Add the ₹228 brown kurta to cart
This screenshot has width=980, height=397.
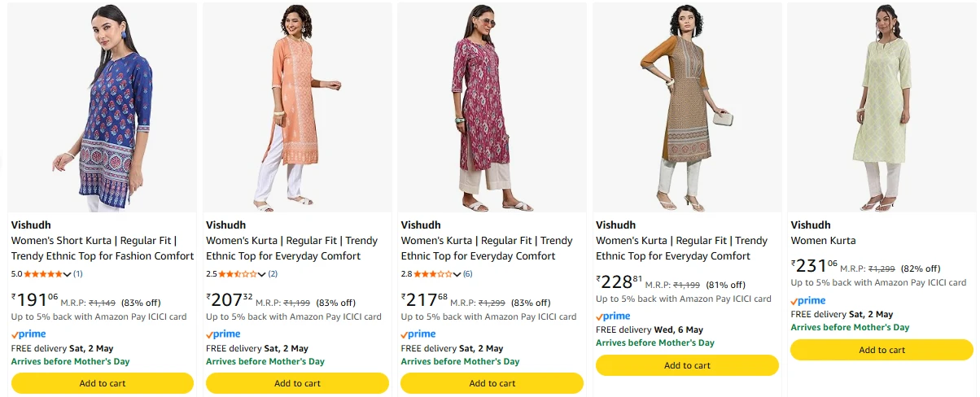click(x=687, y=365)
